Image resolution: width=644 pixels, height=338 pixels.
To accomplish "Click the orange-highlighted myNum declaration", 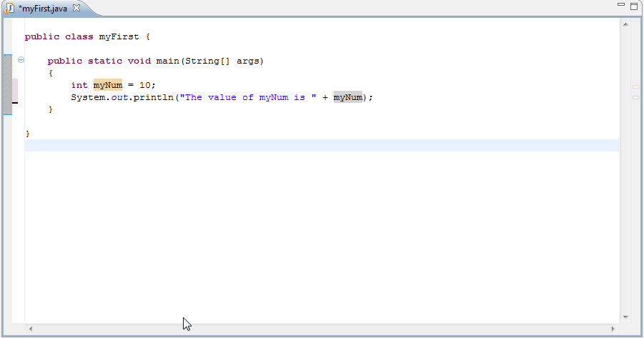I will pyautogui.click(x=108, y=85).
